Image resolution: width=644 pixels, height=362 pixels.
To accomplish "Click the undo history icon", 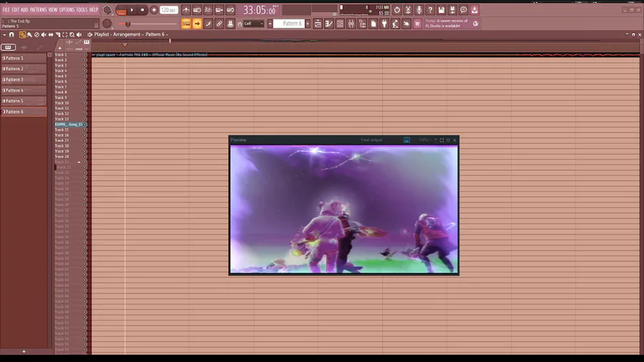I will (397, 10).
